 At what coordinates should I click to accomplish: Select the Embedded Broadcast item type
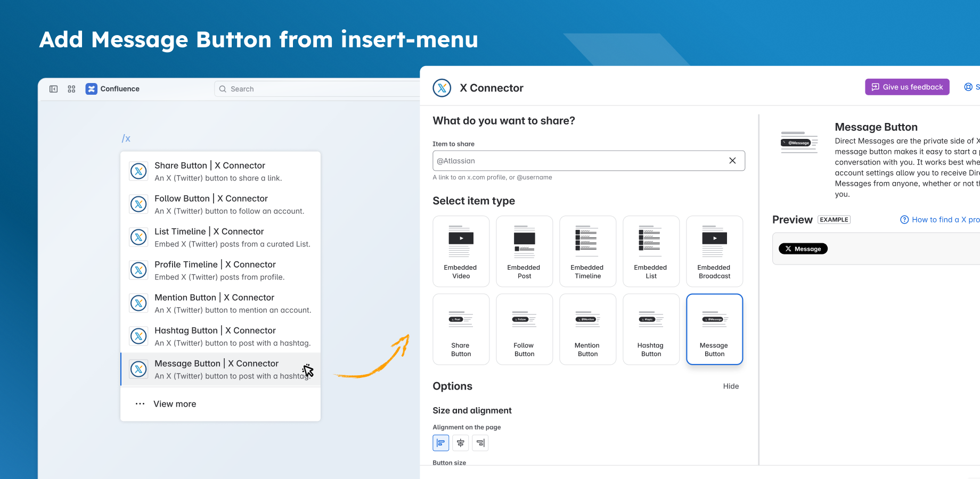click(x=715, y=251)
